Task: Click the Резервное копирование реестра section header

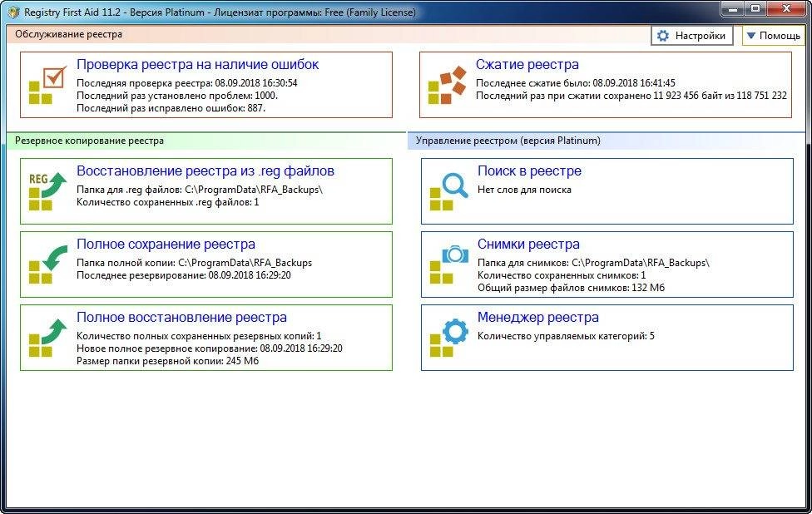Action: pyautogui.click(x=89, y=141)
